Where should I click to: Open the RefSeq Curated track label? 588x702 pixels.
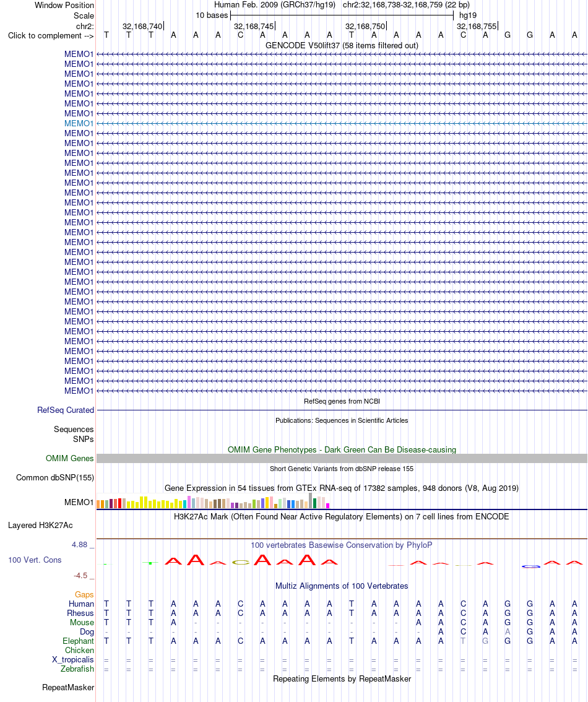pos(66,410)
